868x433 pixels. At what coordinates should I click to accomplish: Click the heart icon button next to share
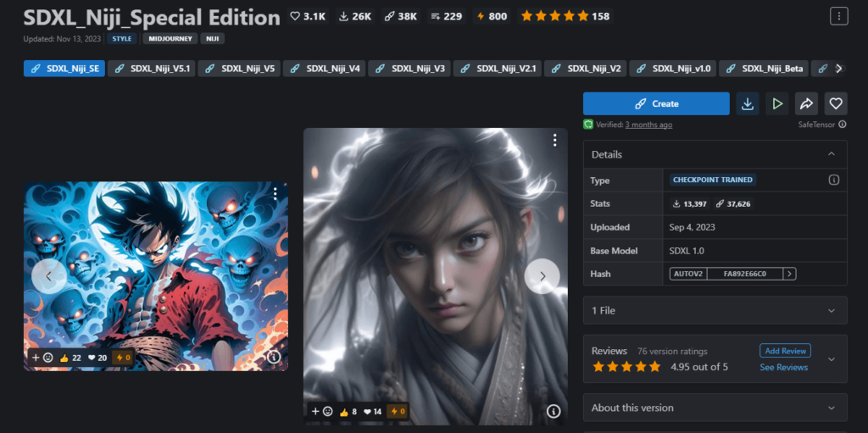click(836, 103)
